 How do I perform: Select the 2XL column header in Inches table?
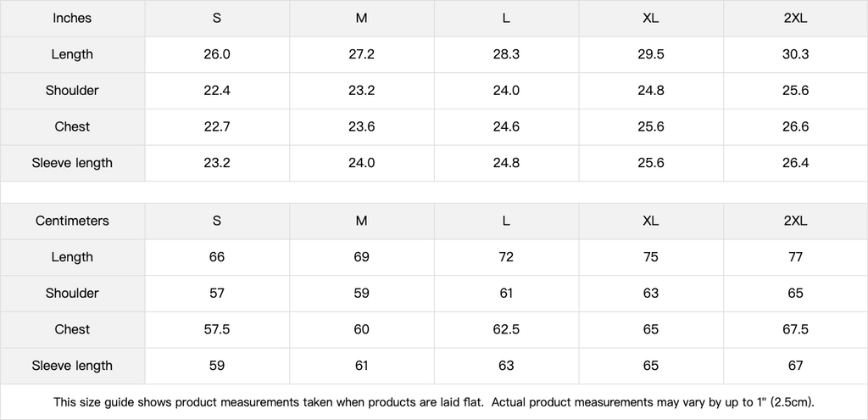(795, 18)
